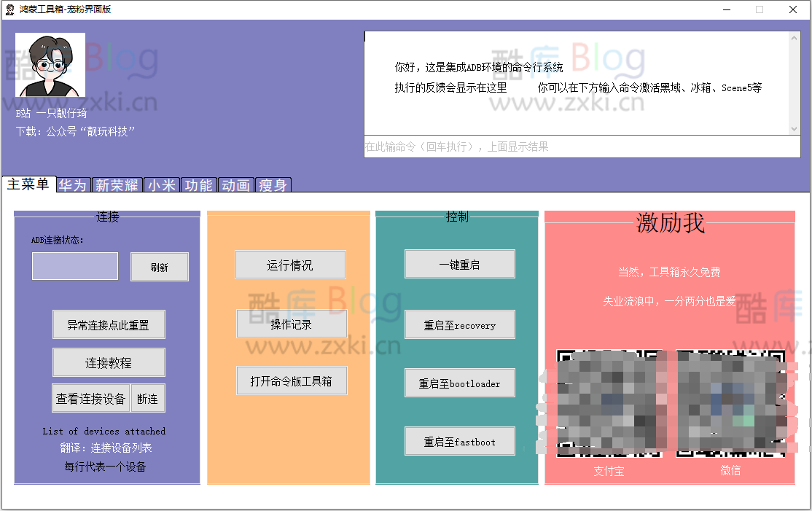Click 查看连接设备 to list devices
This screenshot has width=812, height=511.
(x=90, y=397)
